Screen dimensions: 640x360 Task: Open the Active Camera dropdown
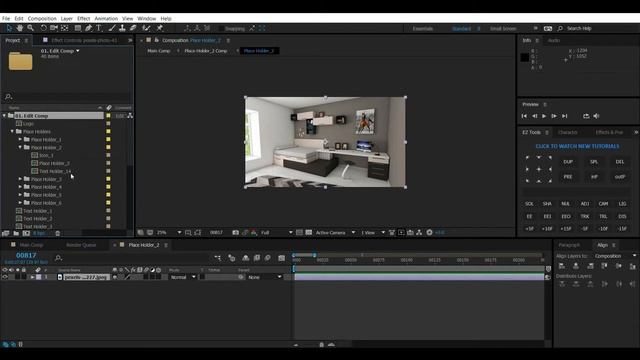click(335, 233)
